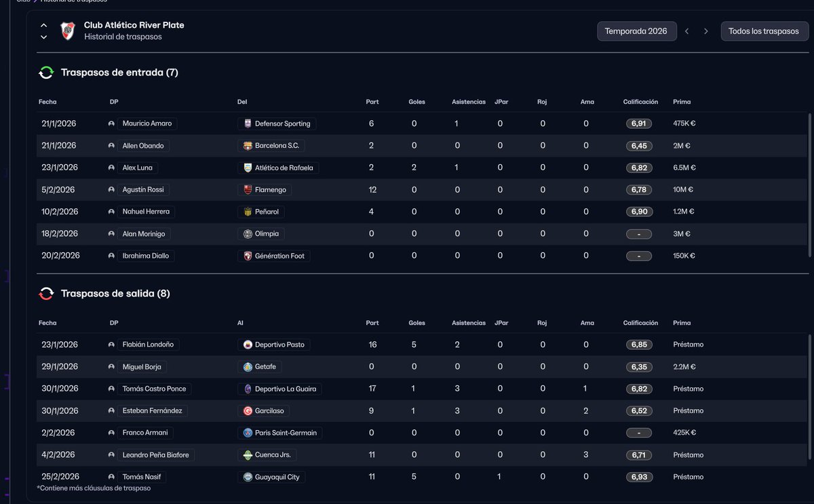The width and height of the screenshot is (814, 504).
Task: Click the down chevron beside club crest
Action: (43, 37)
